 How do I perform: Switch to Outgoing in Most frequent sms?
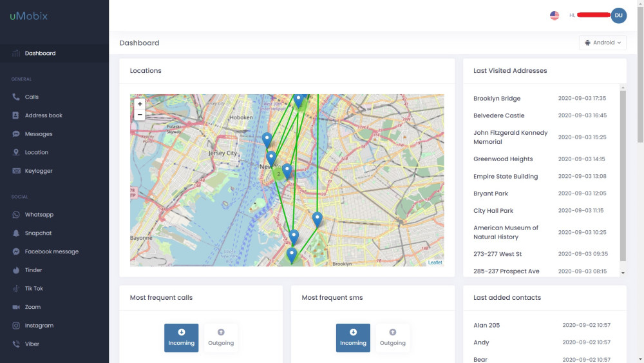pyautogui.click(x=392, y=338)
